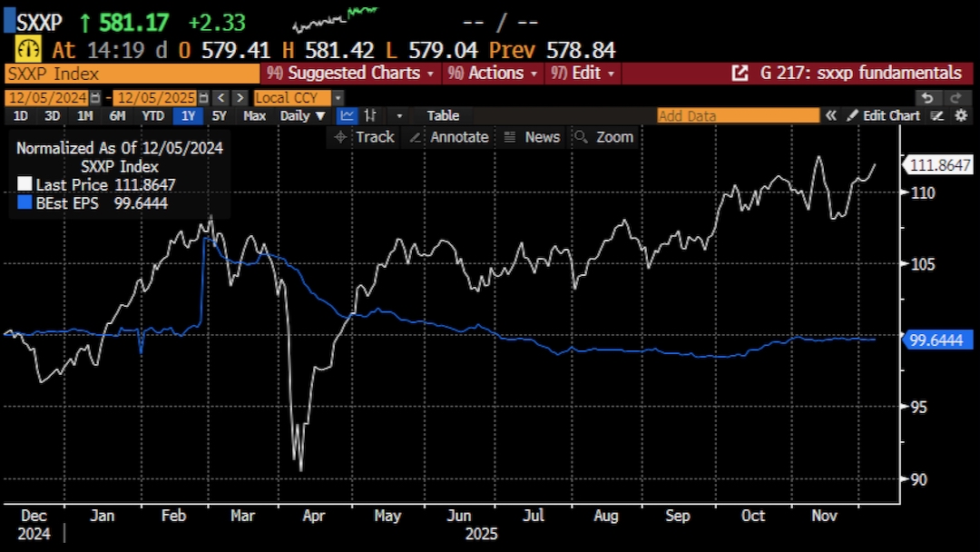Click the annotation pencil icon next to settings
This screenshot has width=980, height=552.
937,115
